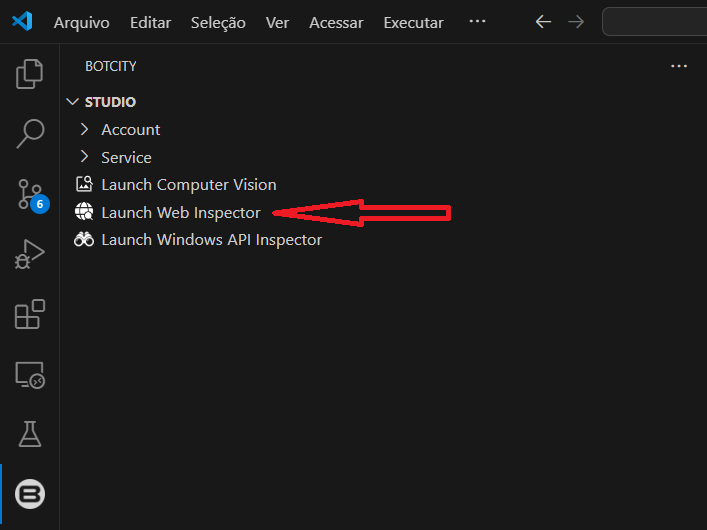Click the VS Code logo icon
707x530 pixels.
click(x=22, y=21)
